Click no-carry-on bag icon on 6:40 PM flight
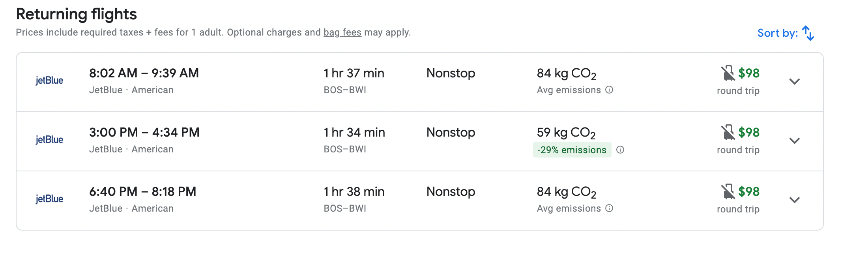 point(728,191)
